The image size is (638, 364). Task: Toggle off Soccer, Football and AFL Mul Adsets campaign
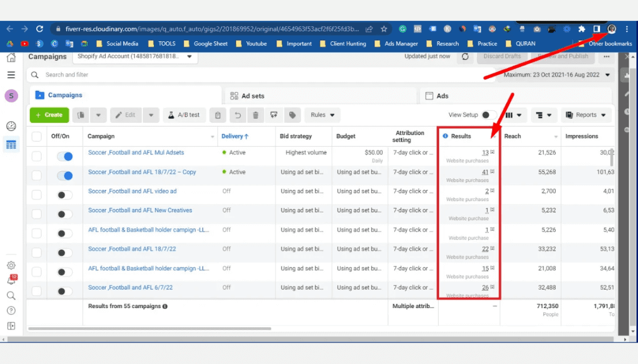tap(65, 157)
